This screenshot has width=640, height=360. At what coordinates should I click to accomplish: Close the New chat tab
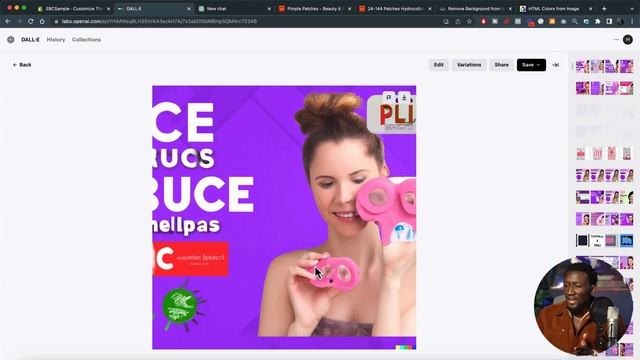point(269,9)
